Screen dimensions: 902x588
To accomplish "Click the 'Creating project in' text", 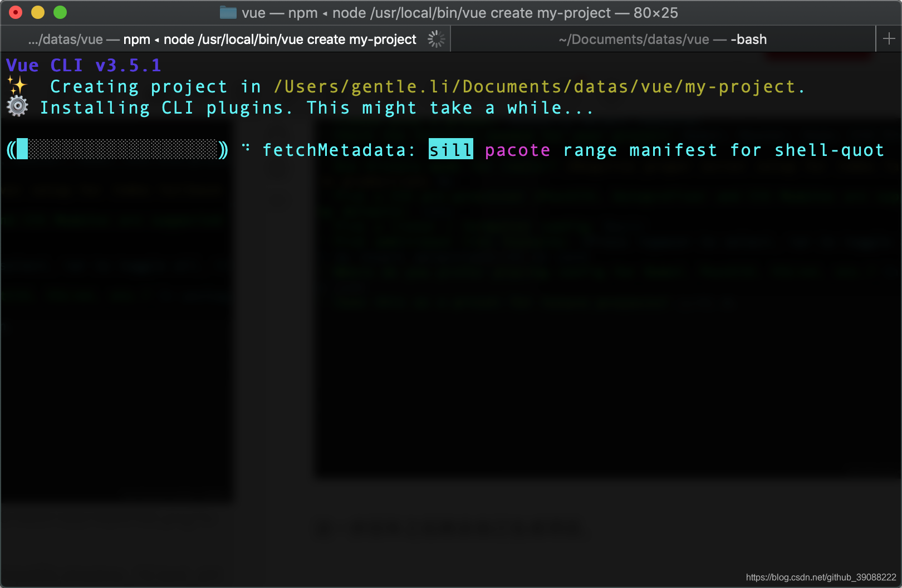I will [156, 87].
